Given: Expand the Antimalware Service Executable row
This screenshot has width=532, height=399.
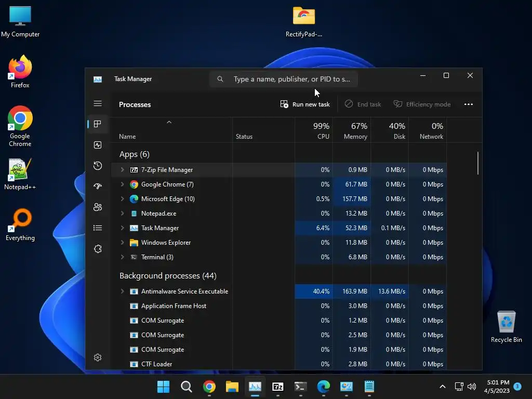Looking at the screenshot, I should (123, 291).
